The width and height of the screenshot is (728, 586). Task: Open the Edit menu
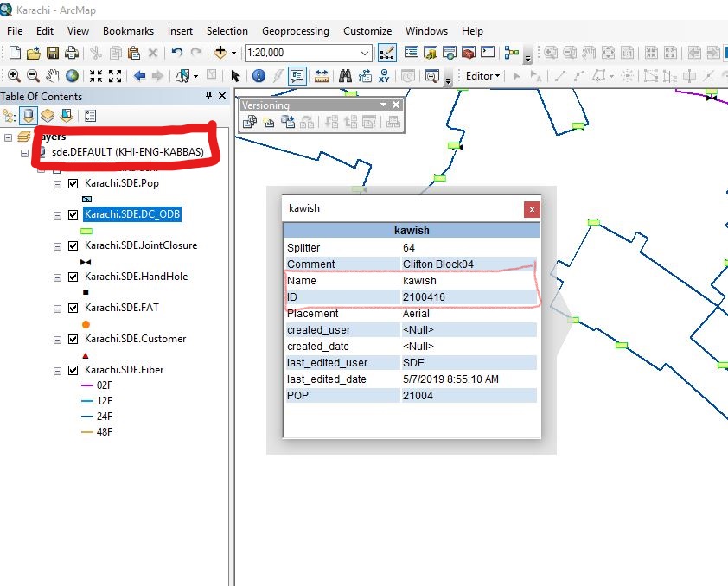pyautogui.click(x=45, y=30)
